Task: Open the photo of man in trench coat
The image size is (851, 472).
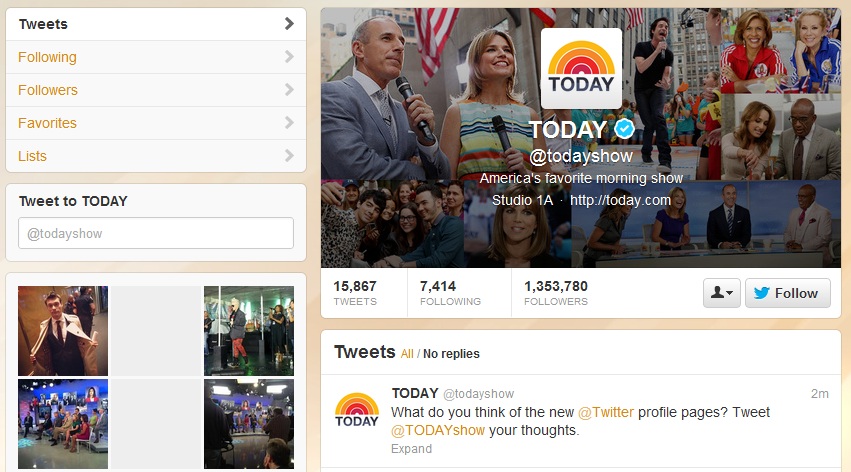Action: click(63, 331)
